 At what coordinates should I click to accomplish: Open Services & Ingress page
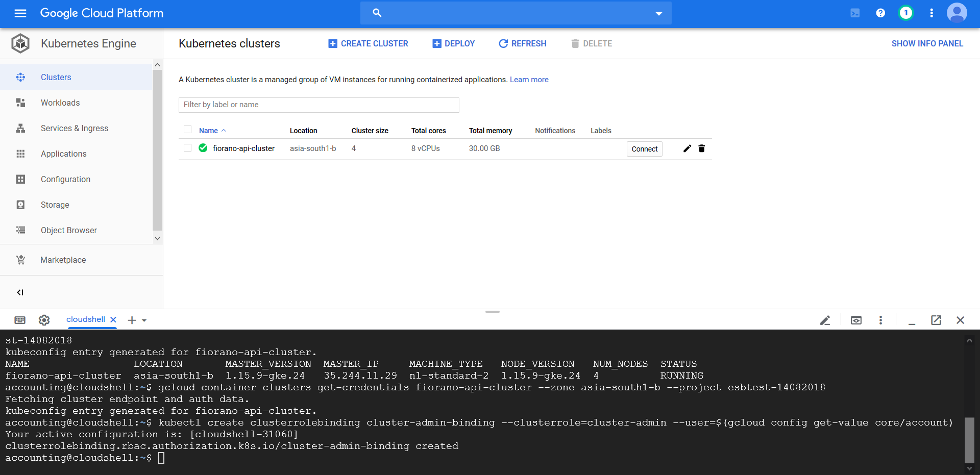click(x=76, y=128)
